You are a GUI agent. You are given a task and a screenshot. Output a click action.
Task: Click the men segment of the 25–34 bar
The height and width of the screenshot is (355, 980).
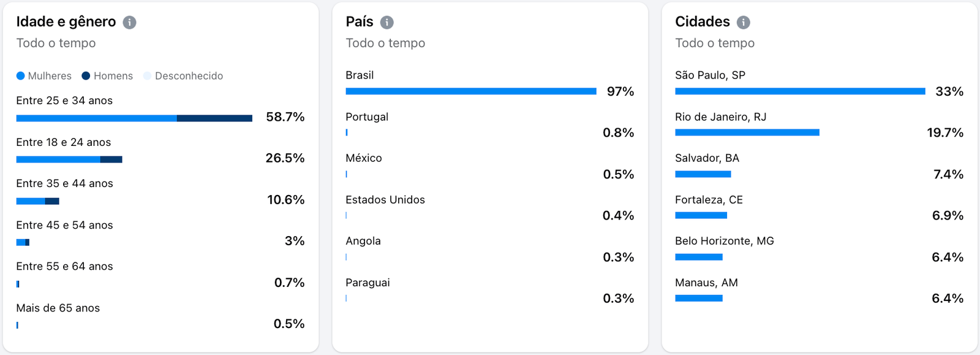(214, 118)
